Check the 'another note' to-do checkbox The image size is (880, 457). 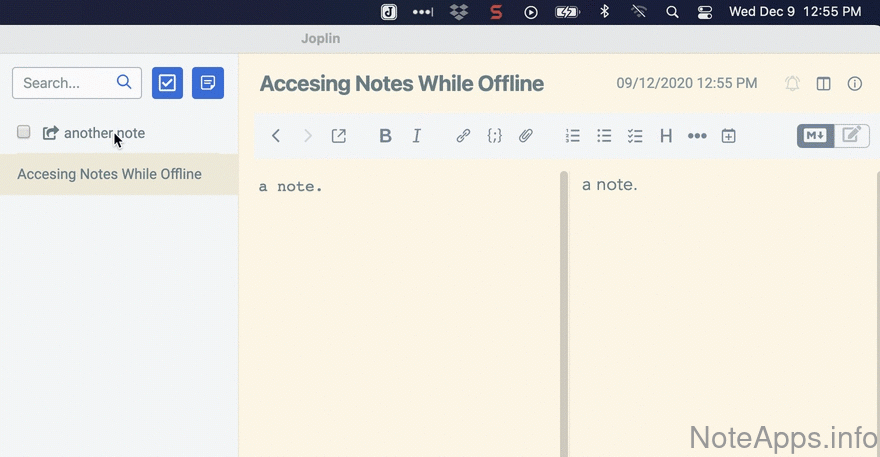(x=24, y=132)
